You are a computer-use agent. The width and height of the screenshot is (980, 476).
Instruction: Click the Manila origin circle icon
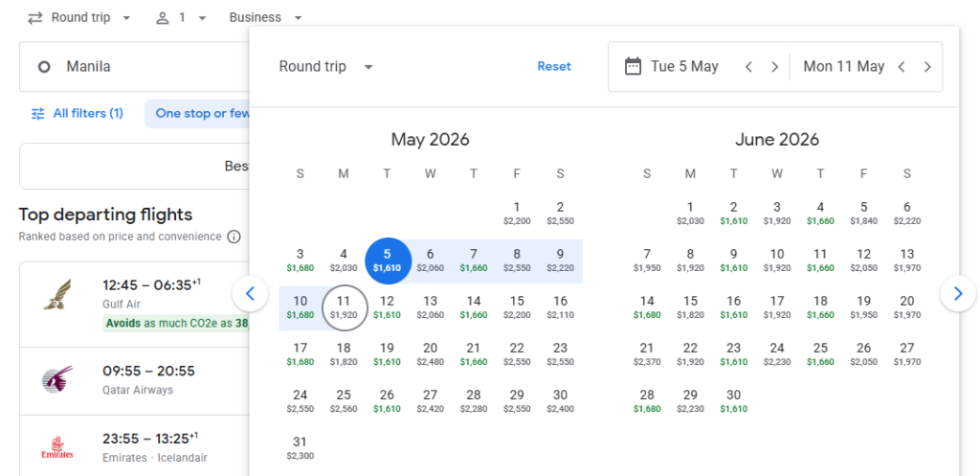tap(44, 67)
